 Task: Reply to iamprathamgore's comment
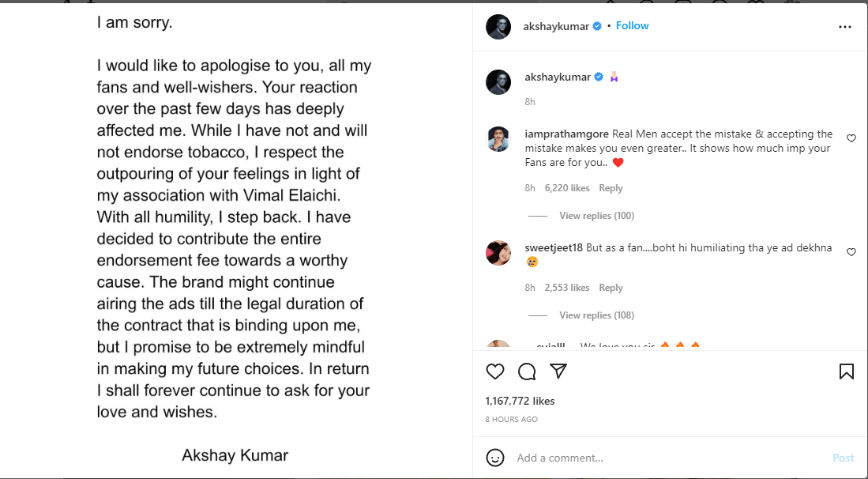(611, 188)
